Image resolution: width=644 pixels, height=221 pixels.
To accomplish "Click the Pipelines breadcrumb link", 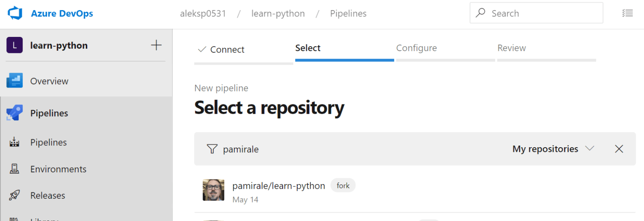I will [x=348, y=13].
